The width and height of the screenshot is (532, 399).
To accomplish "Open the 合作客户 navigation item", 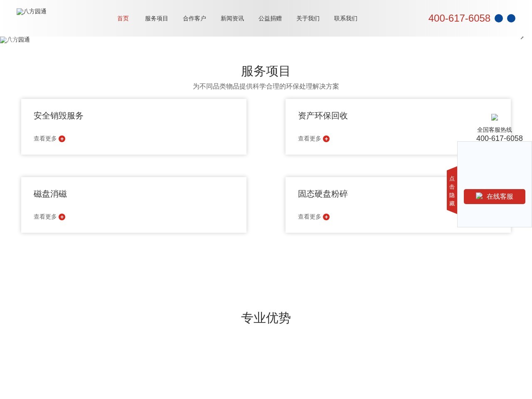I will (x=195, y=18).
